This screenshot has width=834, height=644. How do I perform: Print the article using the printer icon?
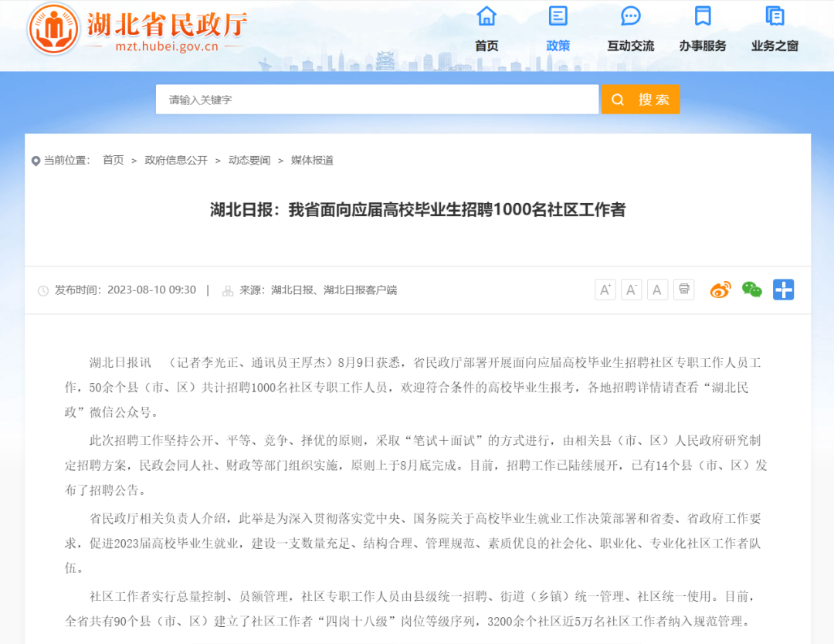(x=683, y=289)
